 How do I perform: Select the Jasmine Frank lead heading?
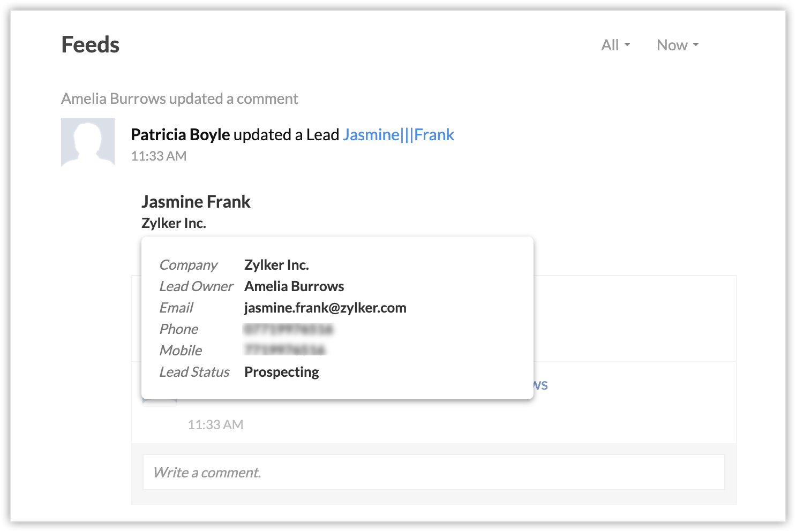point(196,202)
